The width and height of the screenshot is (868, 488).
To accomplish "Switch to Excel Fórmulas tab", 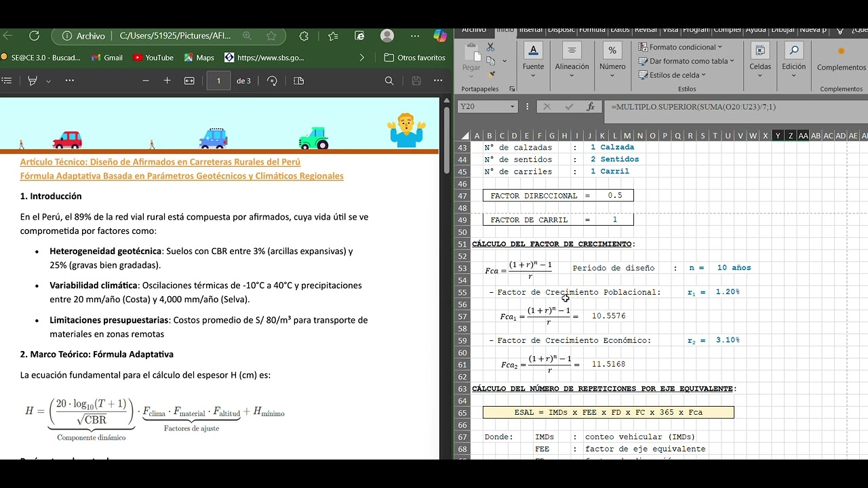I will click(592, 30).
